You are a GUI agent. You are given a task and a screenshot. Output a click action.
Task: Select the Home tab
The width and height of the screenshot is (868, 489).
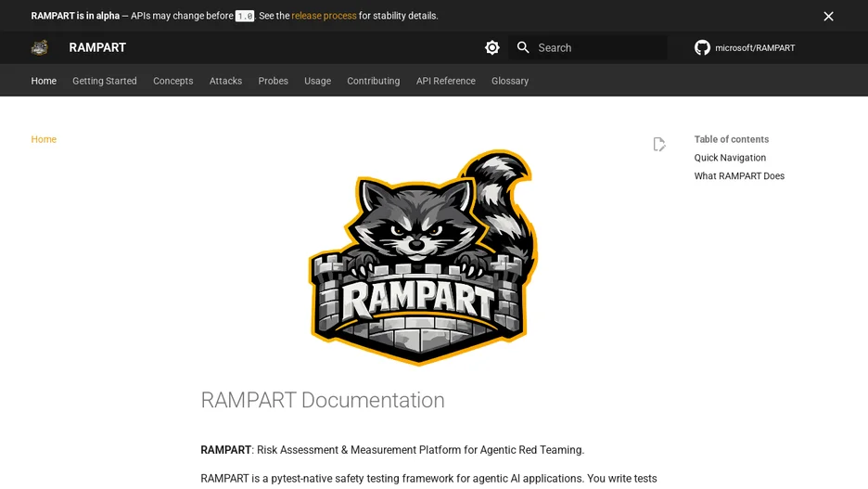pyautogui.click(x=44, y=81)
